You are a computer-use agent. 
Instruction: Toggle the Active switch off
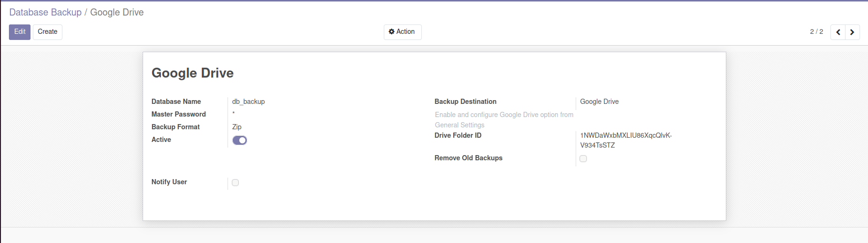tap(240, 140)
